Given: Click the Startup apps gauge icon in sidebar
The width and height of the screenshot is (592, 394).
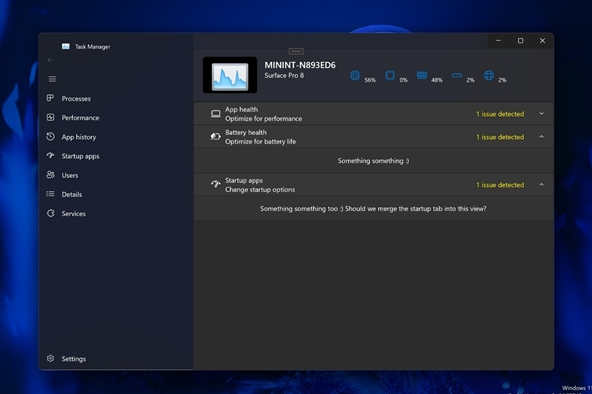Looking at the screenshot, I should pos(50,155).
